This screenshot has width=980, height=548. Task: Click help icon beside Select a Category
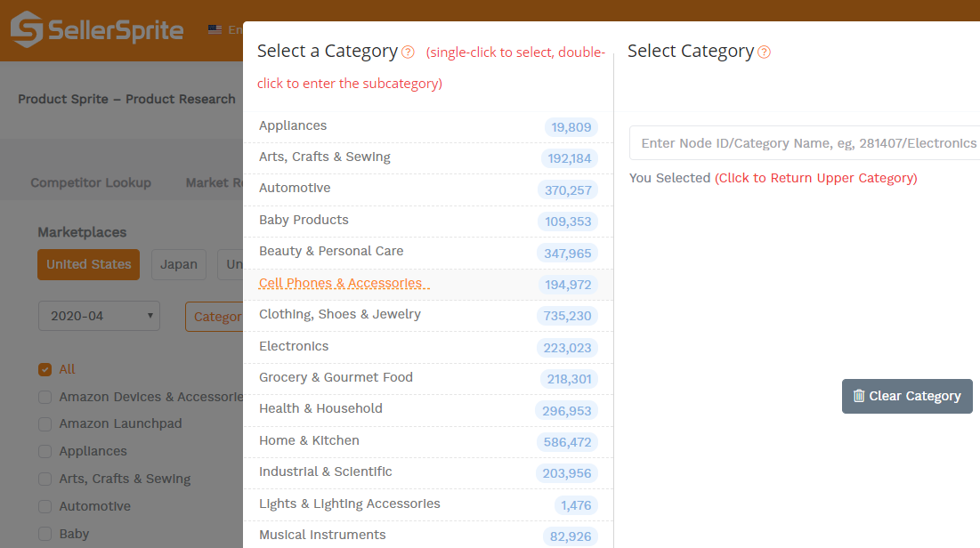click(x=408, y=52)
